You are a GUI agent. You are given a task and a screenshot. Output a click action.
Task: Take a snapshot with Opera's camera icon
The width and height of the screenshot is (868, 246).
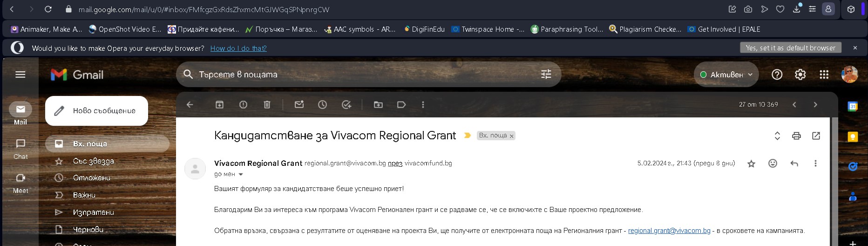(x=748, y=9)
